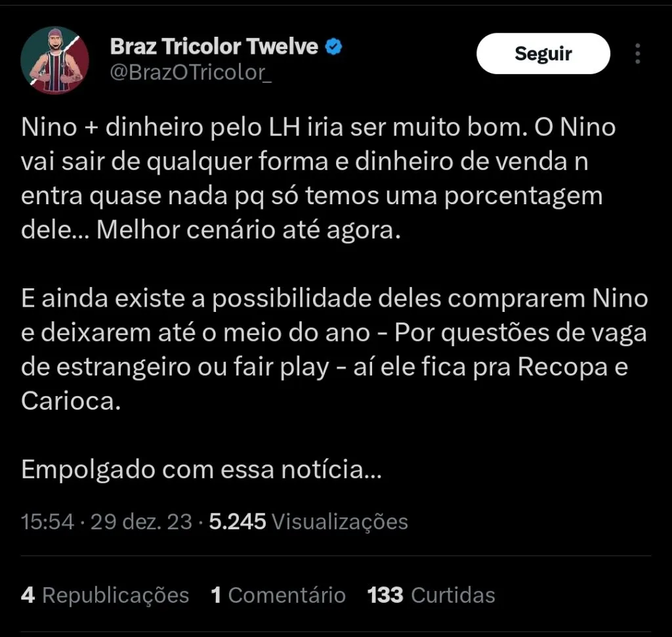Screen dimensions: 672x637
Task: Select the paragraph starting with E ainda existe
Action: tap(334, 349)
